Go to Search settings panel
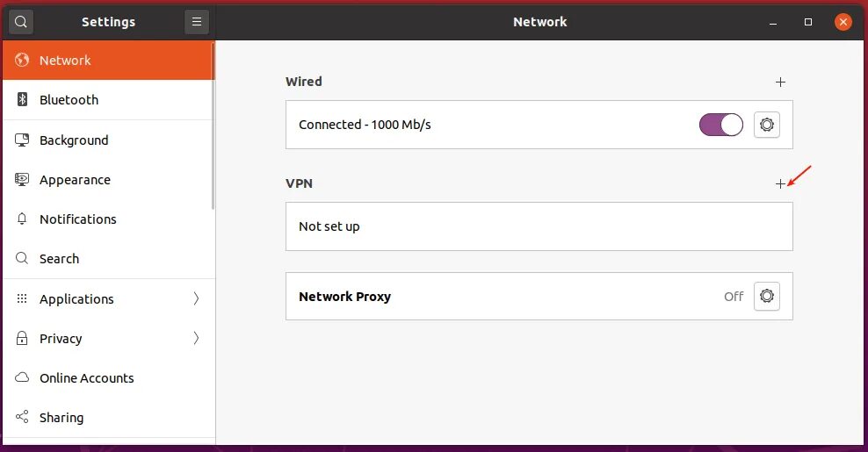Image resolution: width=868 pixels, height=452 pixels. pyautogui.click(x=59, y=259)
